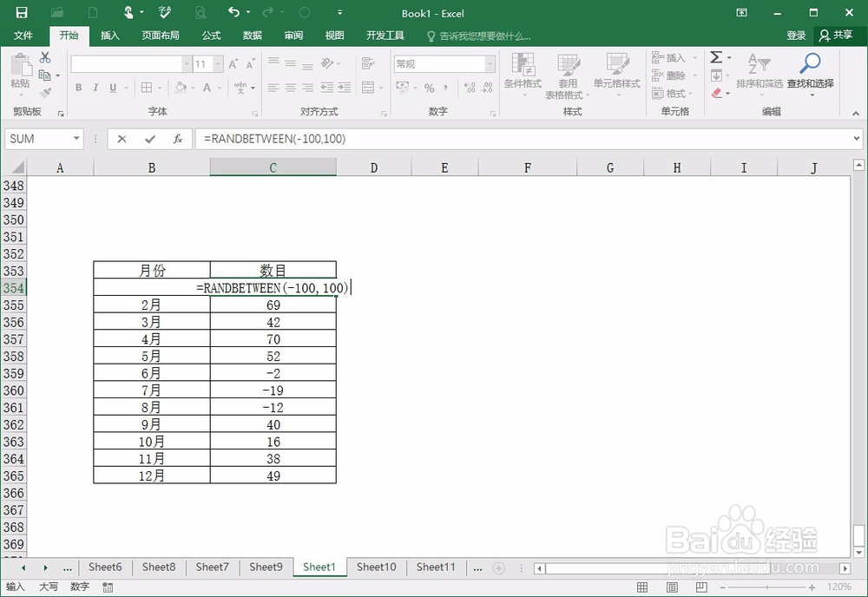868x597 pixels.
Task: Align text to the right
Action: [308, 88]
